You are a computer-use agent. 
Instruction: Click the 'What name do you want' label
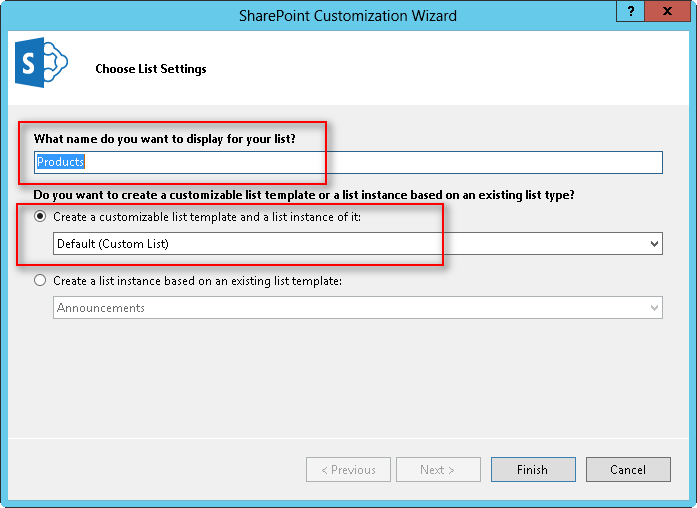pos(165,137)
